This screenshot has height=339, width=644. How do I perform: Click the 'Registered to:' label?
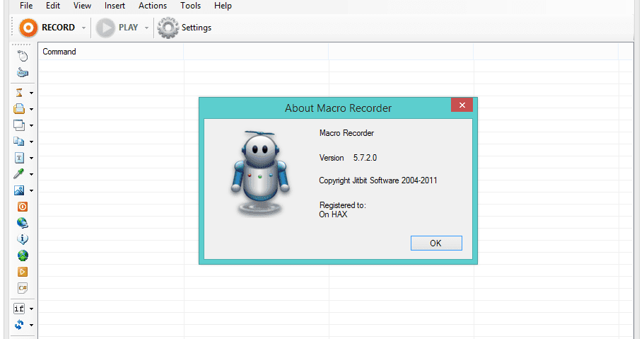[343, 205]
